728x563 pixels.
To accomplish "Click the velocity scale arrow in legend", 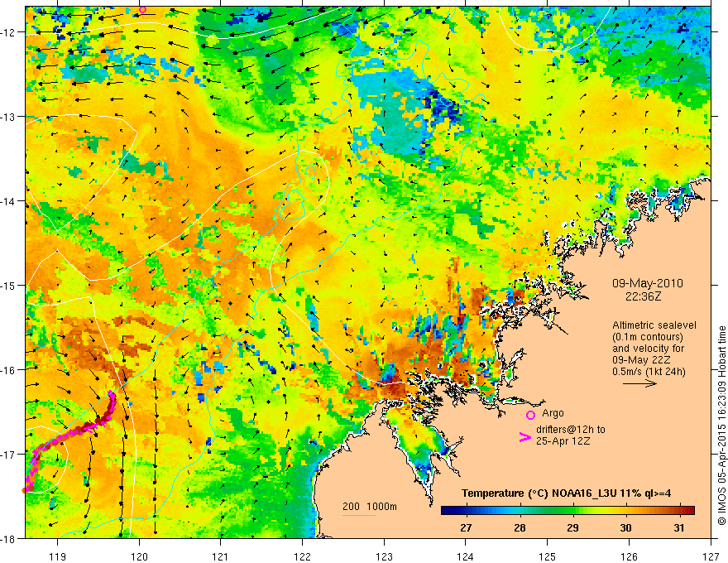I will click(x=639, y=383).
